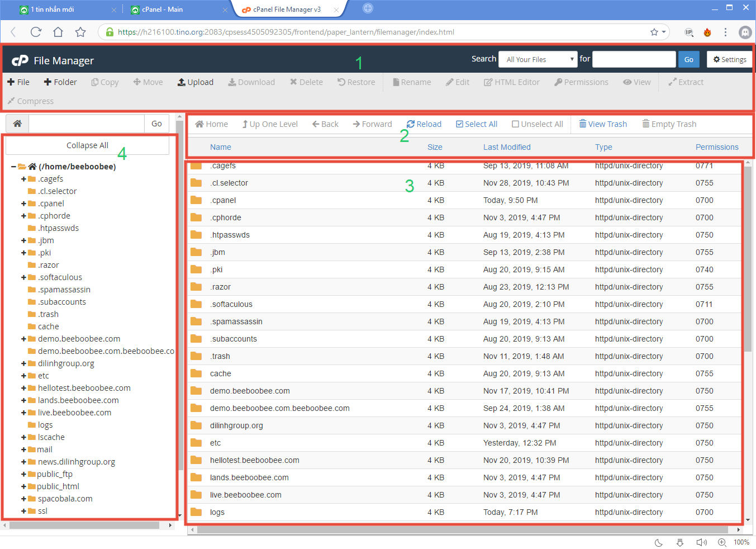Expand the mail tree folder
This screenshot has width=756, height=549.
pos(24,449)
